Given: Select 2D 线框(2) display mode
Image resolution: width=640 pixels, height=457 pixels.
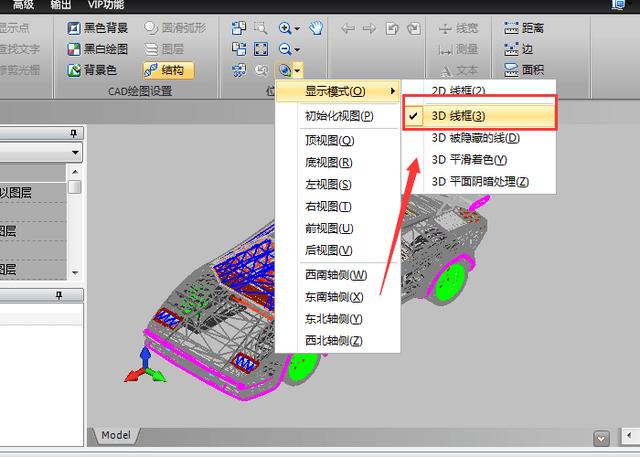Looking at the screenshot, I should pos(478,90).
